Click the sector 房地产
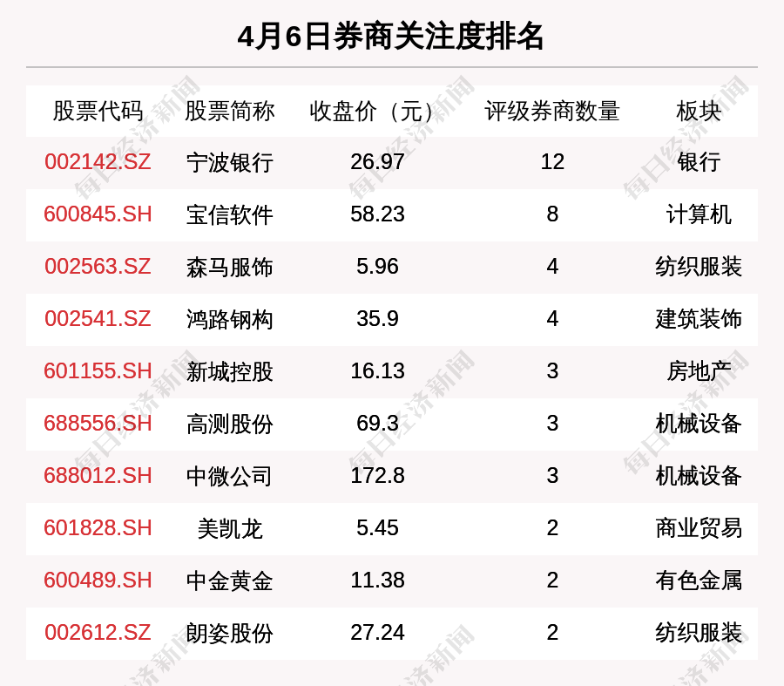Image resolution: width=784 pixels, height=686 pixels. click(x=699, y=372)
